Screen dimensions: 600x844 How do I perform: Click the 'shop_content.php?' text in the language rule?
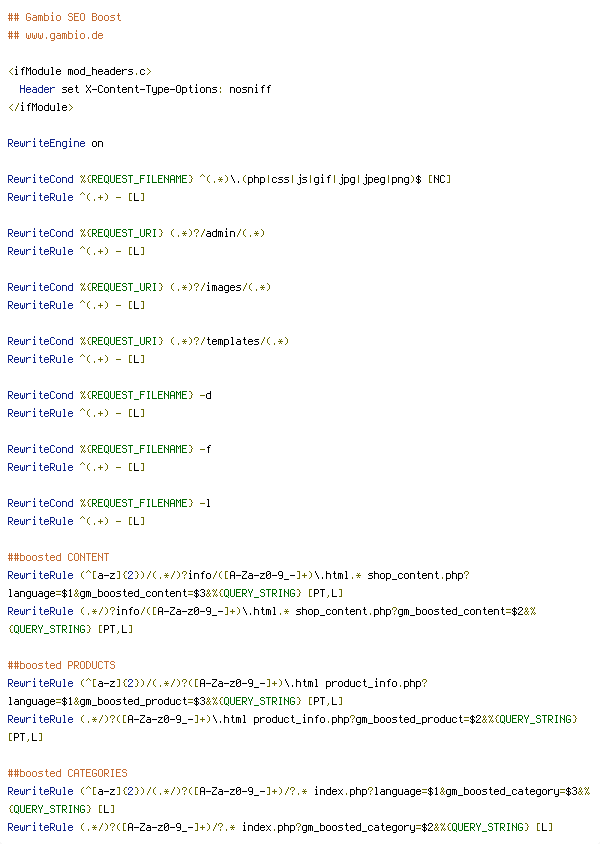pos(418,575)
